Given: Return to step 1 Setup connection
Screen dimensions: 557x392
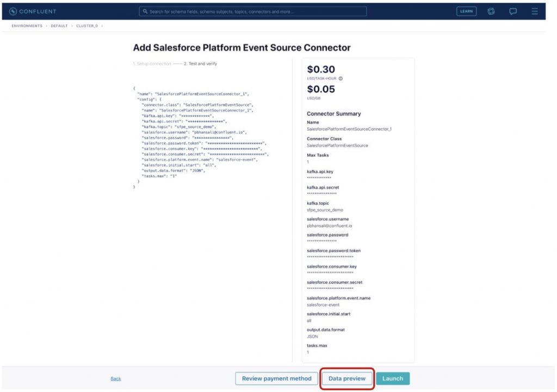Looking at the screenshot, I should coord(151,64).
